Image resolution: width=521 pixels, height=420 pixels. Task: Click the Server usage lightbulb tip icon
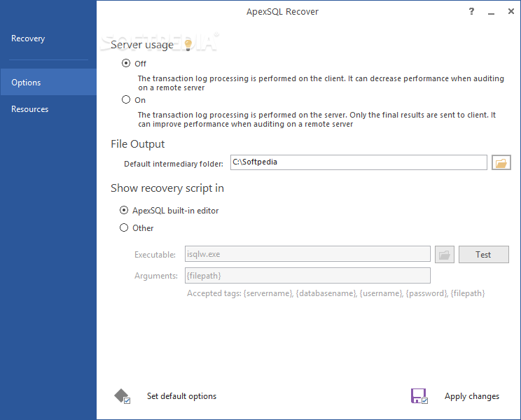coord(188,45)
